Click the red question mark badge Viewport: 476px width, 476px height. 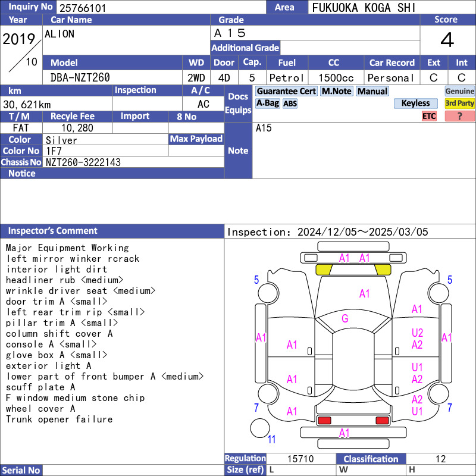point(459,116)
